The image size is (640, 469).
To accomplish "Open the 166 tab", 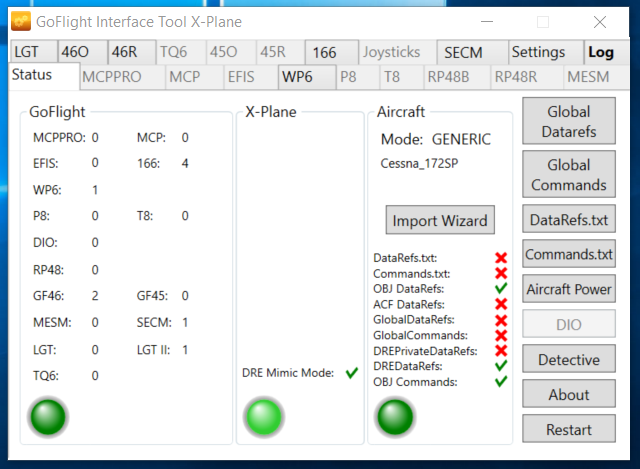I will 332,52.
